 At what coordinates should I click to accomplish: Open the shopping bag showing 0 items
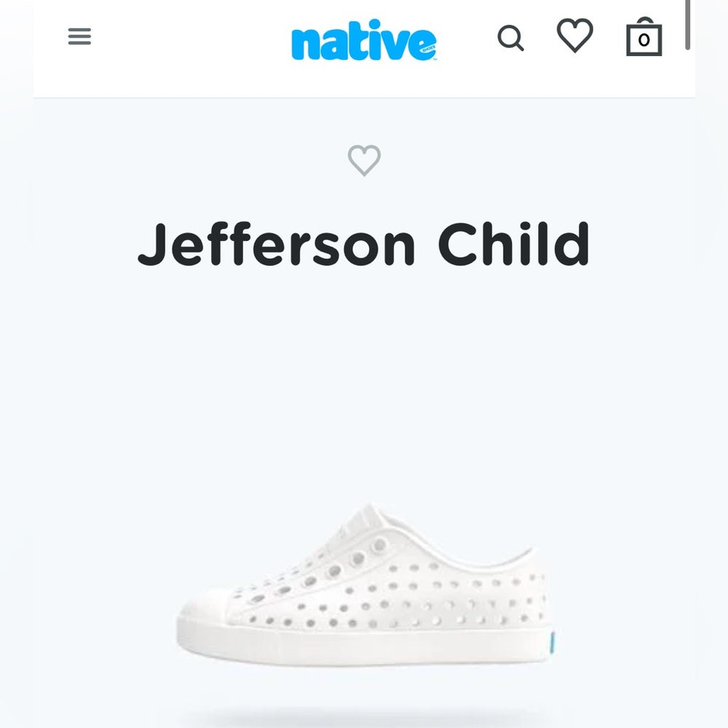[644, 39]
